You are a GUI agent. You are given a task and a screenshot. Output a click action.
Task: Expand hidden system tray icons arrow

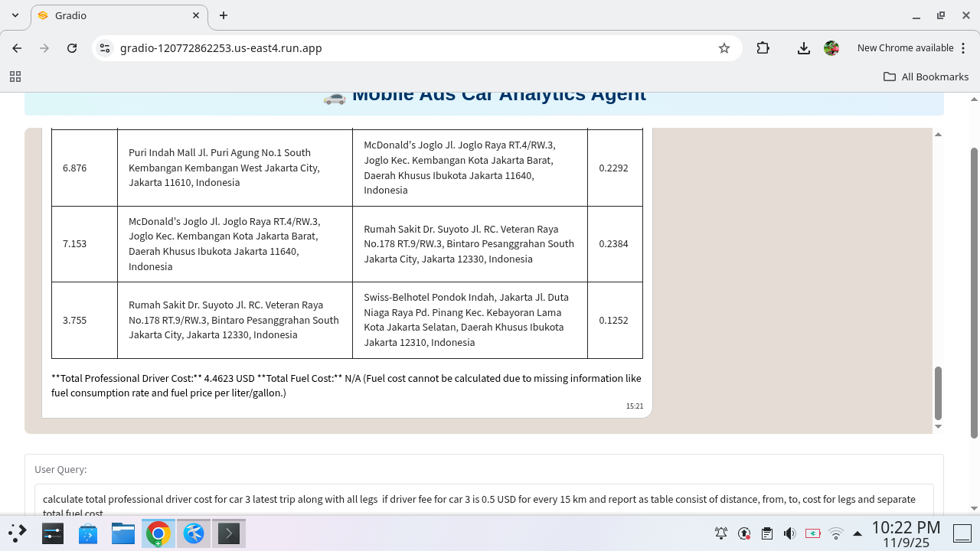(857, 533)
